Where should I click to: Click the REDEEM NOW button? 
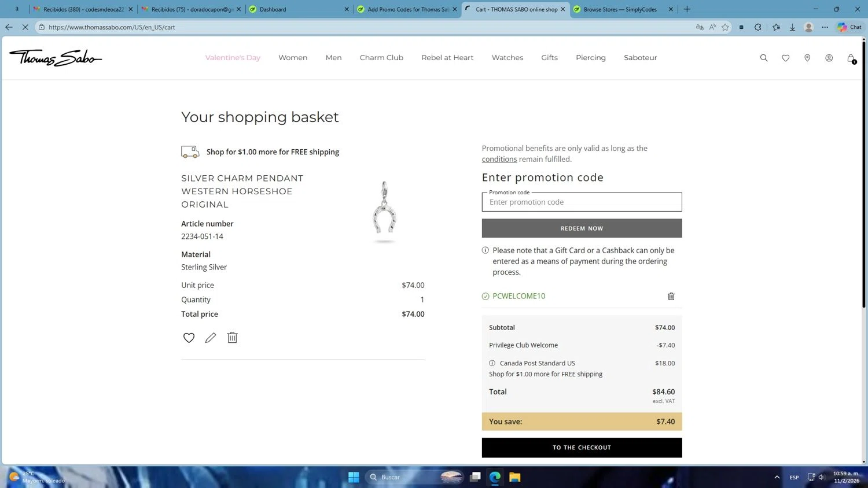click(582, 228)
